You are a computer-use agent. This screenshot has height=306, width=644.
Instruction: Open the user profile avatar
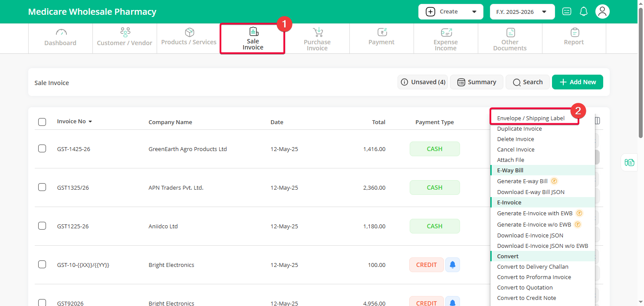point(602,12)
